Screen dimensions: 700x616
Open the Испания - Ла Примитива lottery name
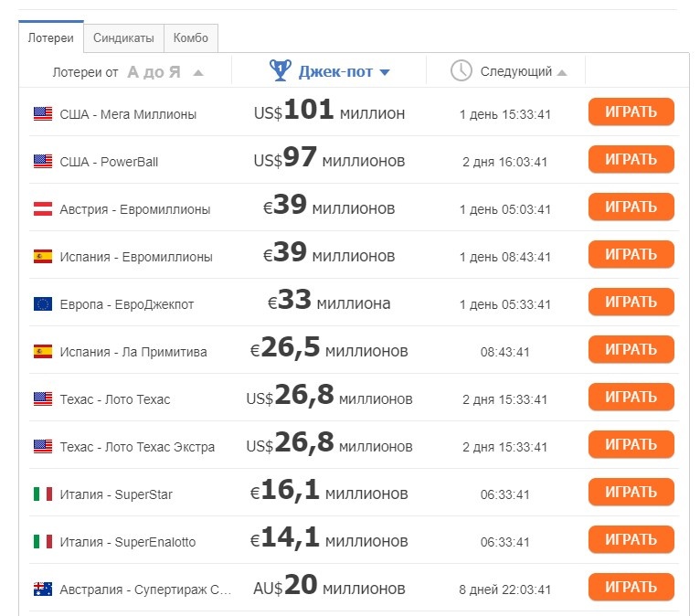133,352
